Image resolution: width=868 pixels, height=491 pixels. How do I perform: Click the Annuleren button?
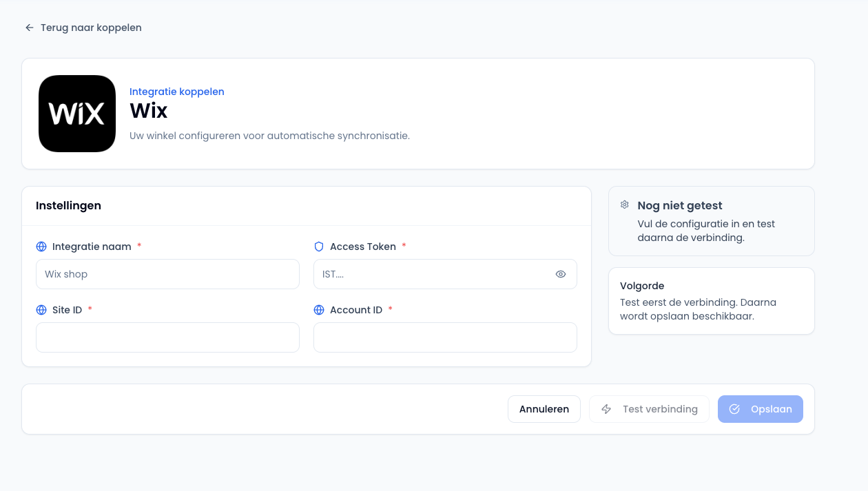(544, 409)
